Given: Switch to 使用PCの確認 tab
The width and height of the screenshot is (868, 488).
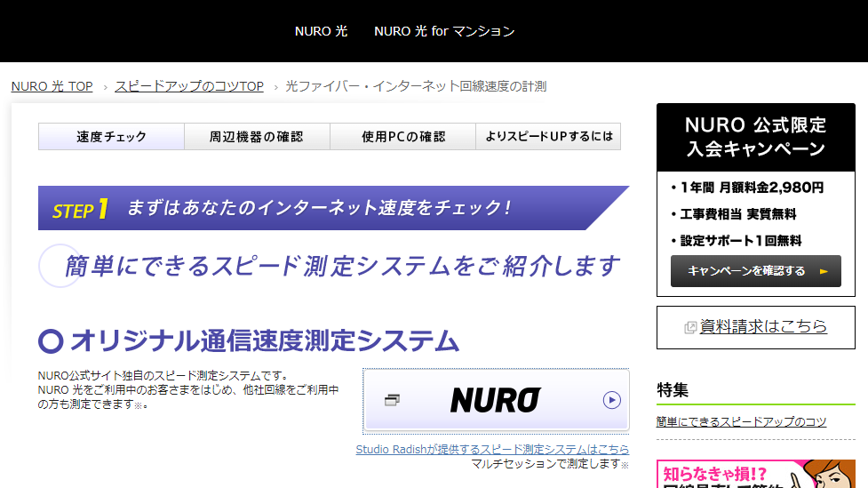Looking at the screenshot, I should click(x=403, y=136).
